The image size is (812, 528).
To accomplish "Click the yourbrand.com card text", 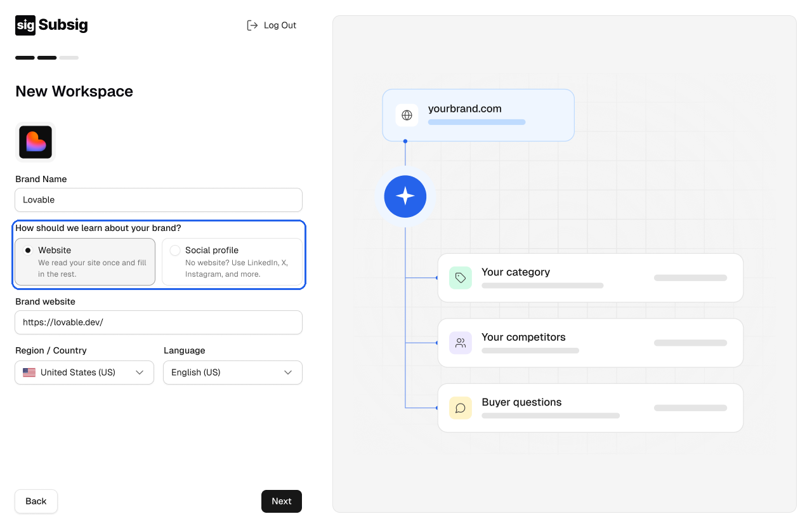I will point(465,109).
